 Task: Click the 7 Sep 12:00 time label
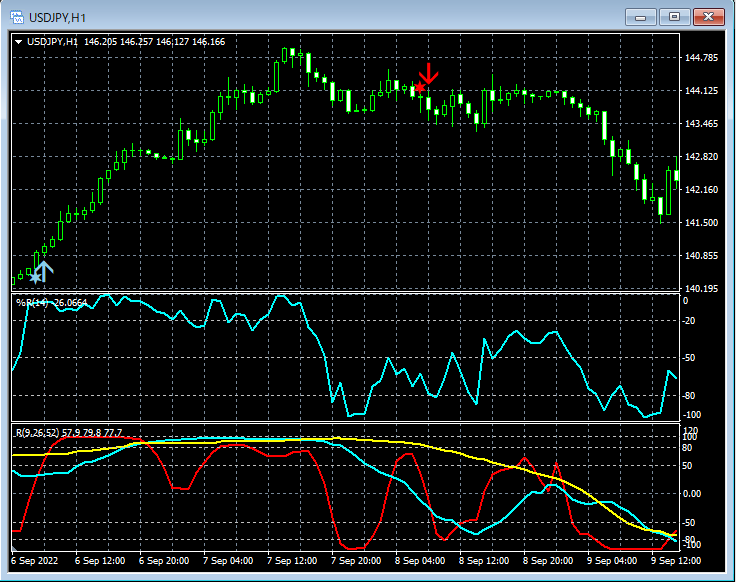tap(292, 561)
